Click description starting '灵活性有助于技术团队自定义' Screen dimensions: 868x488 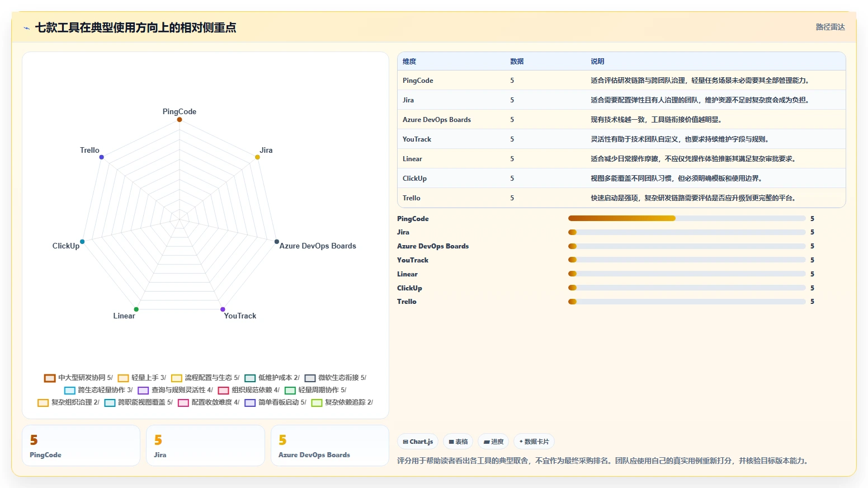pos(680,139)
